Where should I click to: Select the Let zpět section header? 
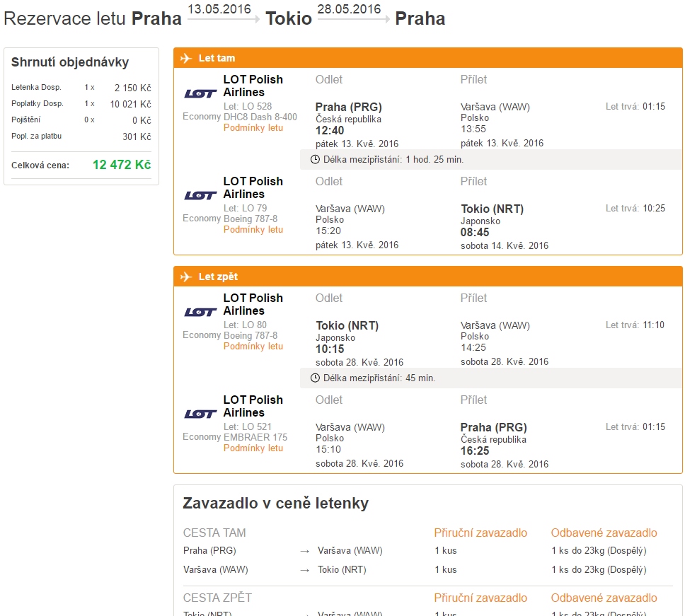coord(428,277)
